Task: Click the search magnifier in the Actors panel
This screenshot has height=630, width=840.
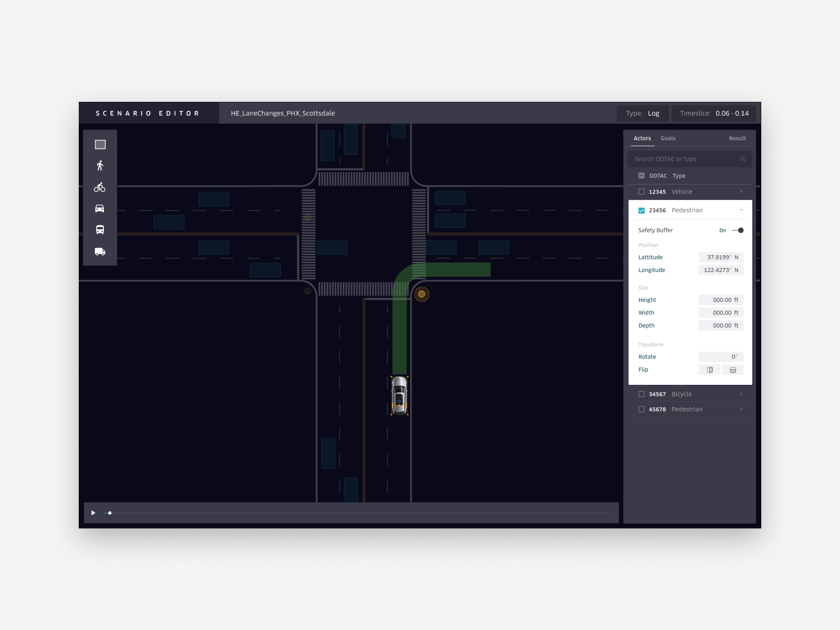Action: (743, 159)
